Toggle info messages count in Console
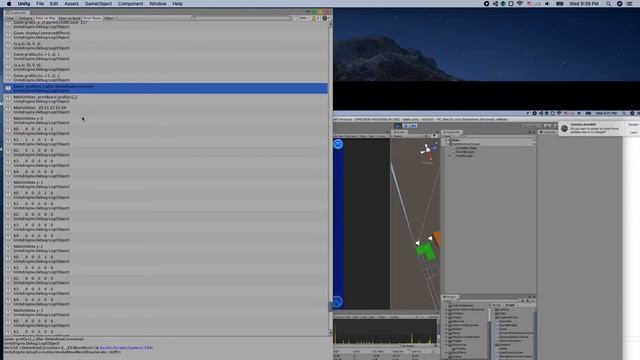The image size is (640, 360). point(302,18)
